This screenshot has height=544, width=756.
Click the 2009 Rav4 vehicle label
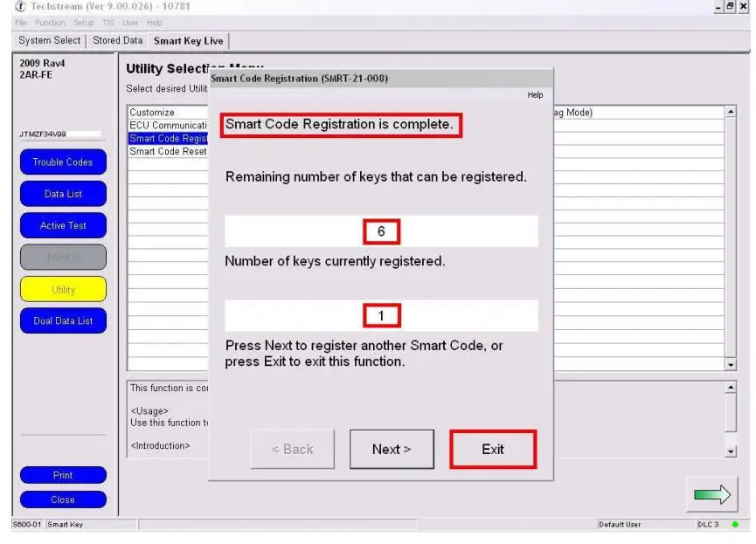click(42, 63)
